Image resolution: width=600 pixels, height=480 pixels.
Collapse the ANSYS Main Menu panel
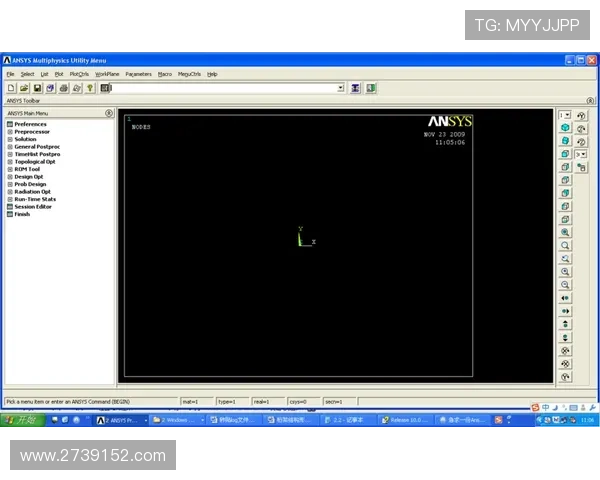click(x=109, y=113)
